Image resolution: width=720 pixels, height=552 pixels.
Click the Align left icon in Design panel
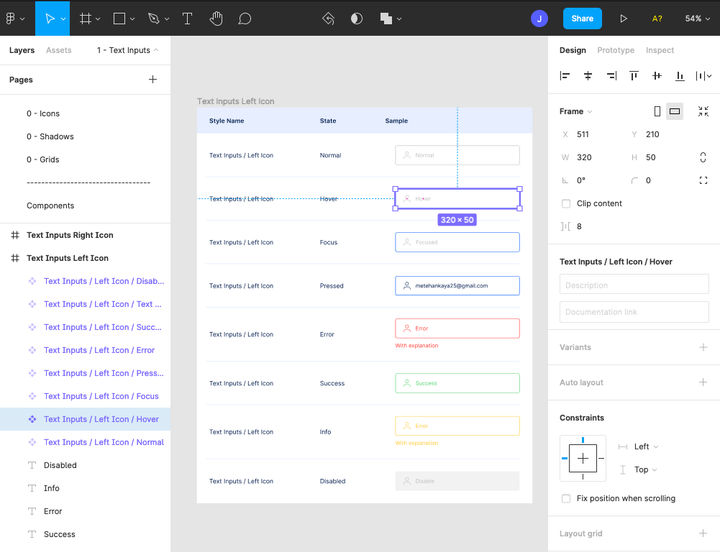point(565,76)
